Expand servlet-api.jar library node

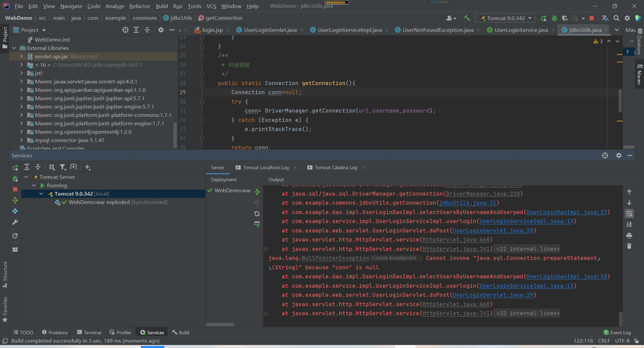click(21, 56)
